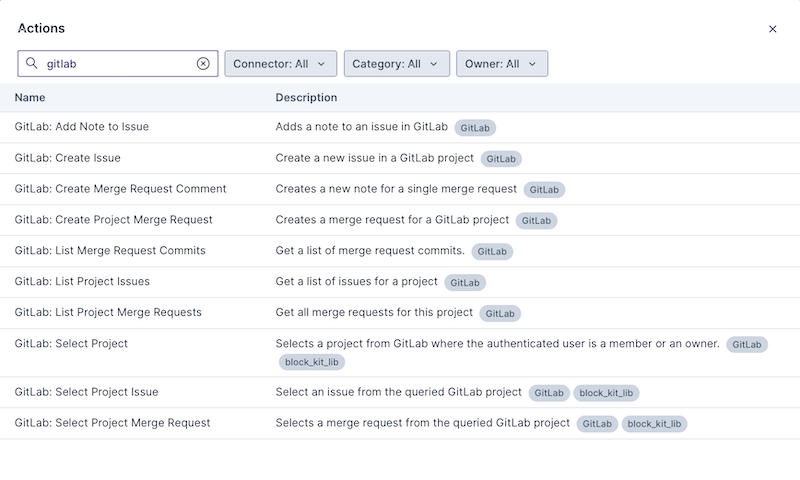Click GitLab tag in Create Issue row

click(x=501, y=159)
